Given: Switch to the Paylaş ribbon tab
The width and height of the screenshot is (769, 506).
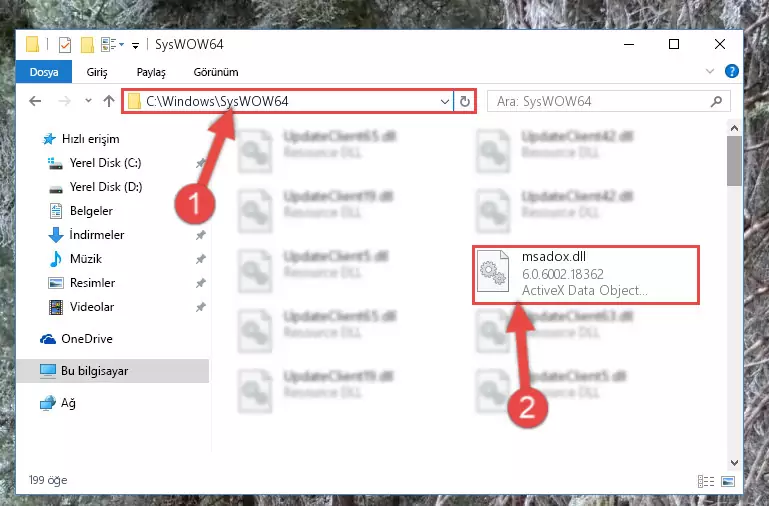Looking at the screenshot, I should 151,72.
